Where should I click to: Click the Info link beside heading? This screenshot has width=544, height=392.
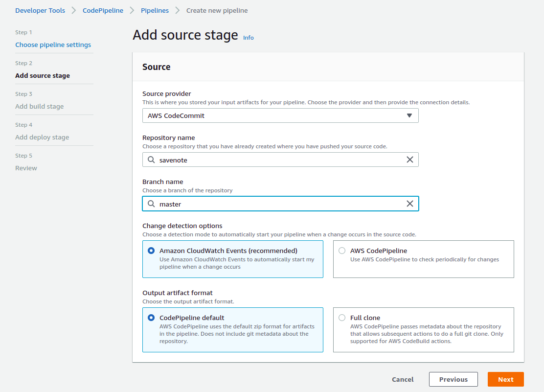click(249, 38)
